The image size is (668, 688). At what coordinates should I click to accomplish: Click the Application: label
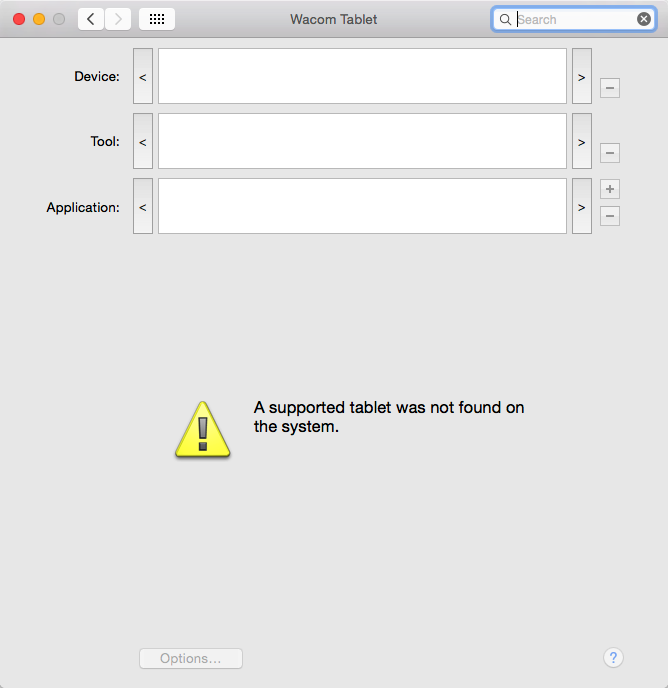coord(83,207)
